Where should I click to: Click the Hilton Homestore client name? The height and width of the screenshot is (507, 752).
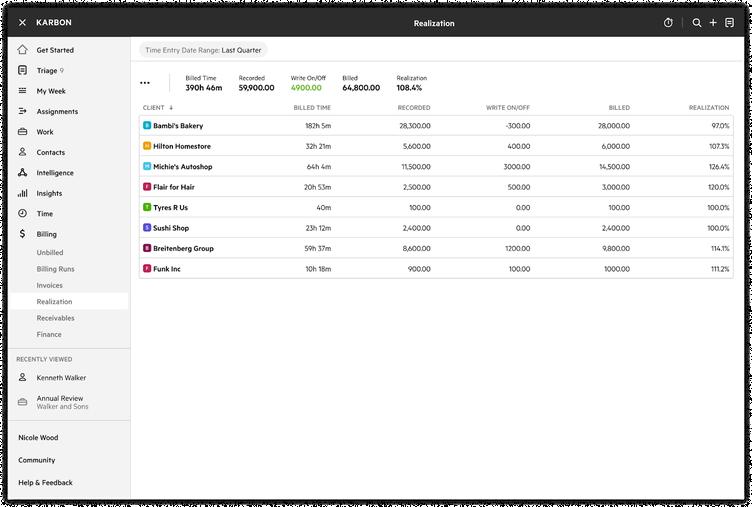(182, 146)
